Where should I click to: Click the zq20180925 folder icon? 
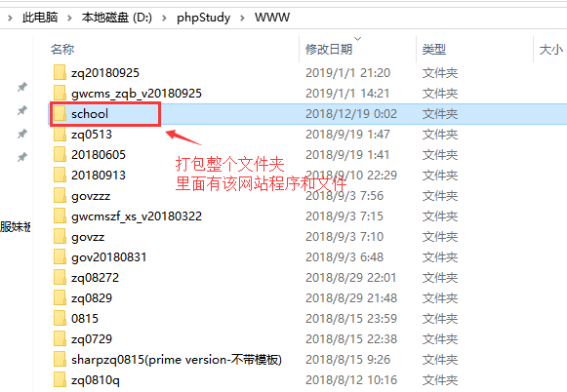[x=60, y=72]
